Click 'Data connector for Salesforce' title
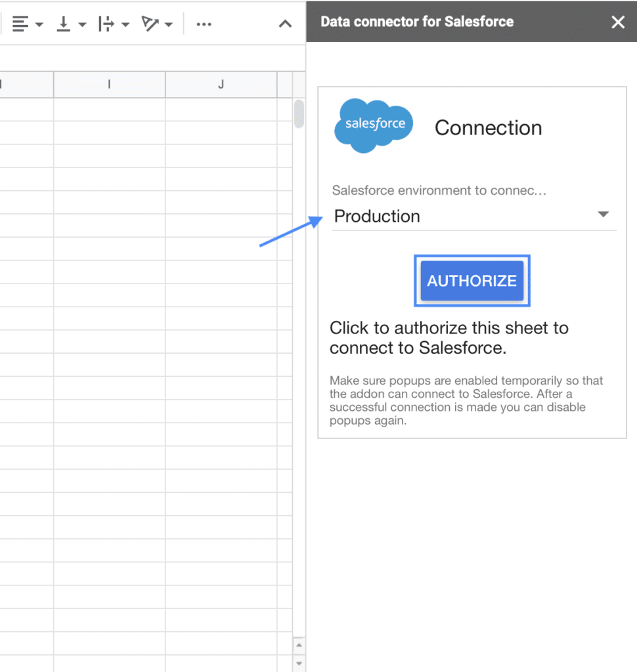The image size is (637, 672). tap(417, 22)
